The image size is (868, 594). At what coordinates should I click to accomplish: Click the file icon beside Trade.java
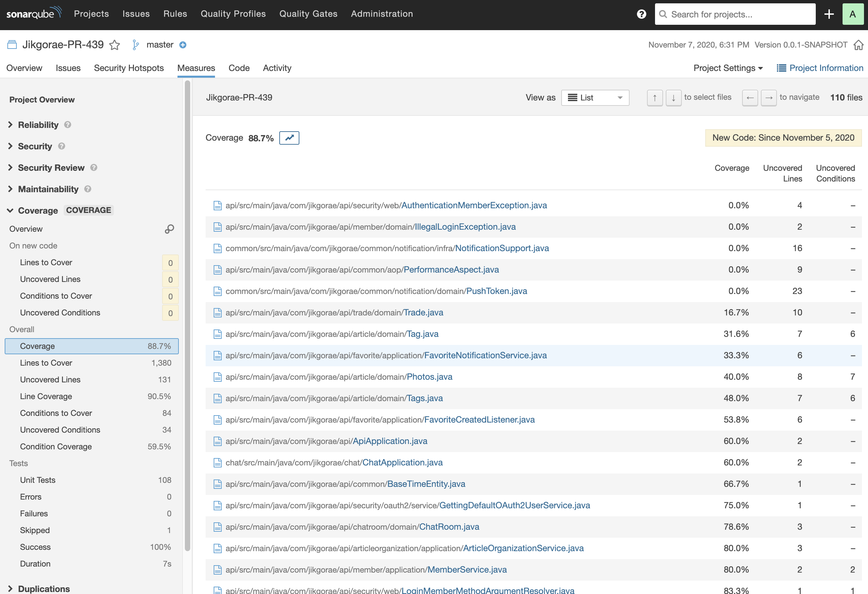(218, 312)
